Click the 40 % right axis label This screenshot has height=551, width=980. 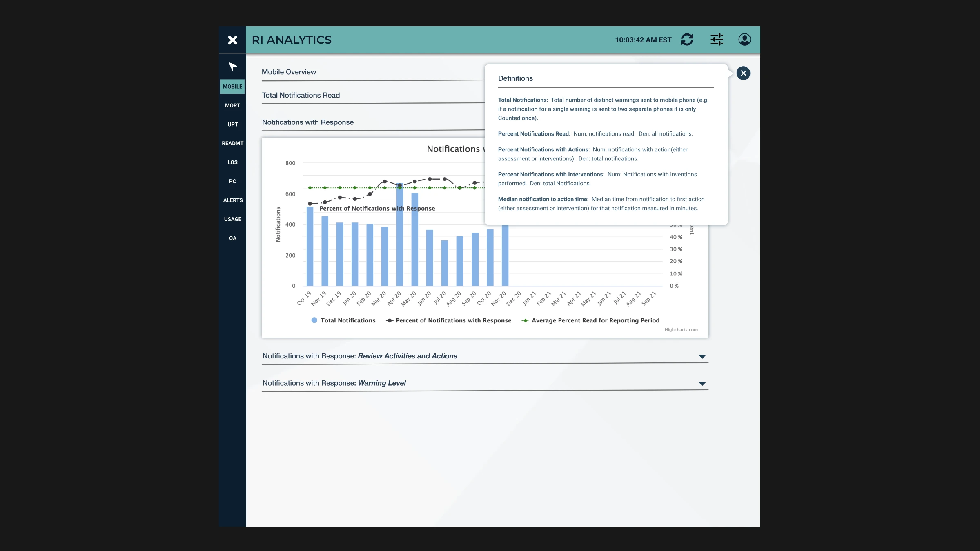point(676,237)
